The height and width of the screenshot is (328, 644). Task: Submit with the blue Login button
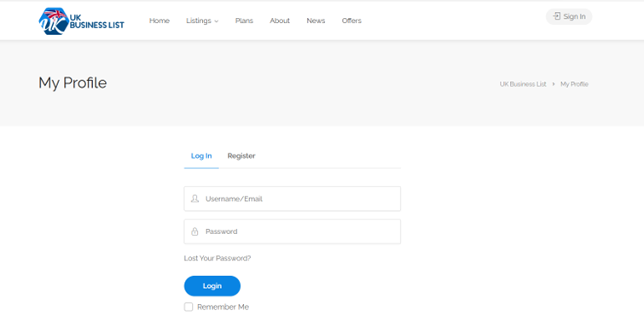pos(212,286)
